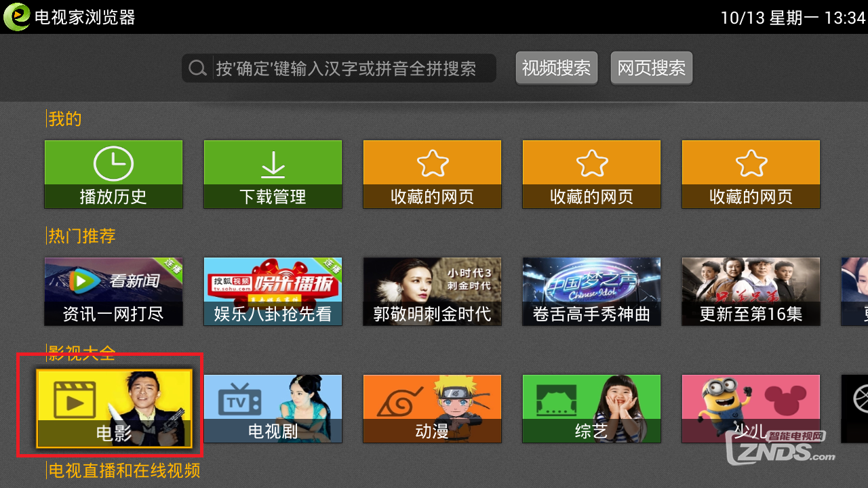
Task: Click the 热门推荐 section heading
Action: (x=81, y=236)
